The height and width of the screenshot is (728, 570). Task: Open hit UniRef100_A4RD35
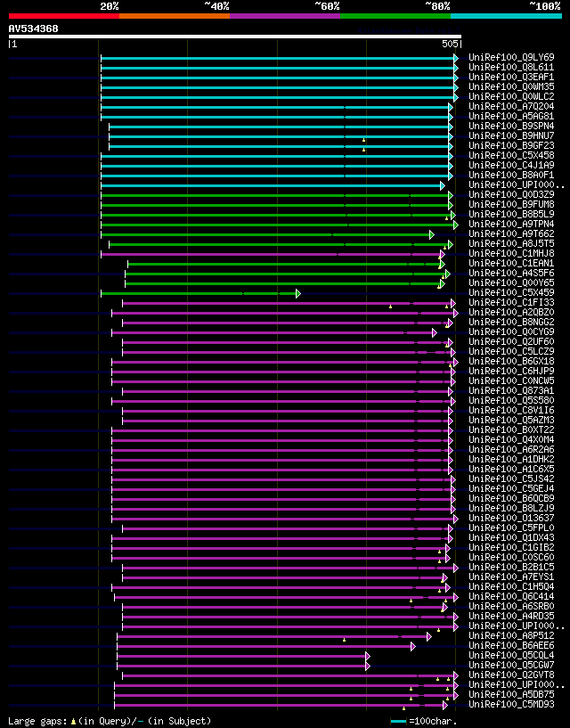(x=511, y=616)
